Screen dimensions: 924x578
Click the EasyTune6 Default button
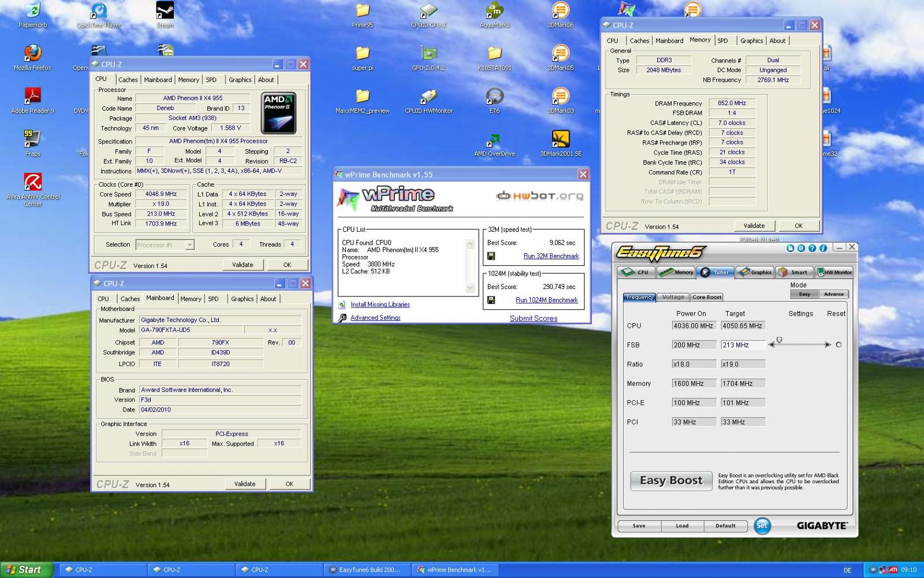pos(725,526)
